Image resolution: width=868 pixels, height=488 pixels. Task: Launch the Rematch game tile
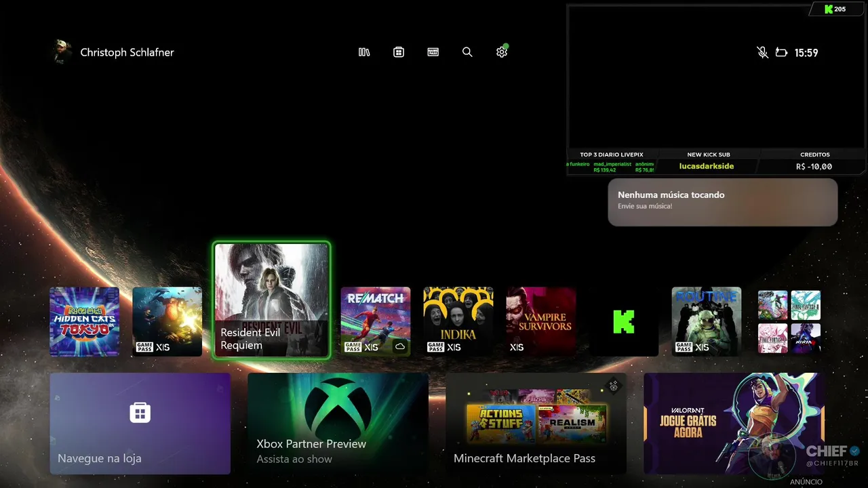(376, 321)
